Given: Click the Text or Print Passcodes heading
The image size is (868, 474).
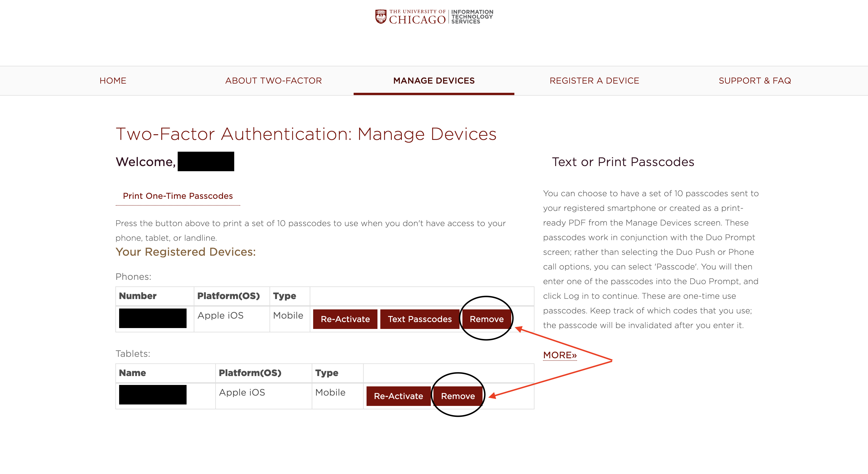Looking at the screenshot, I should pos(623,162).
